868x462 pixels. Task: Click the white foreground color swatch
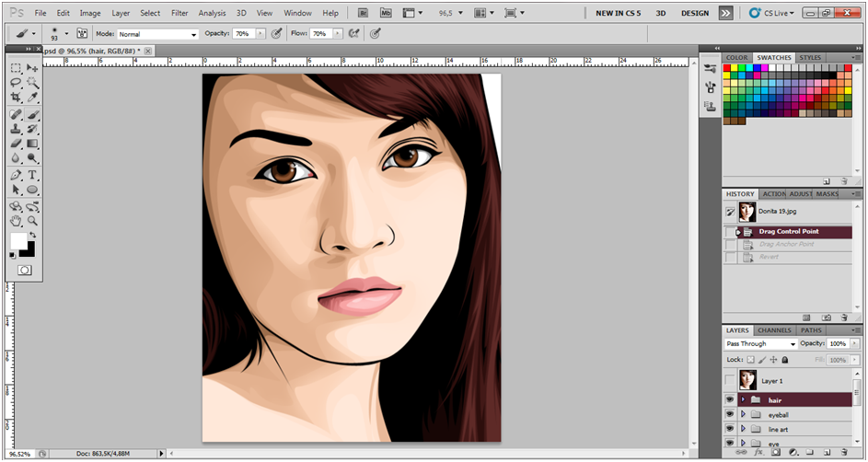pos(18,241)
